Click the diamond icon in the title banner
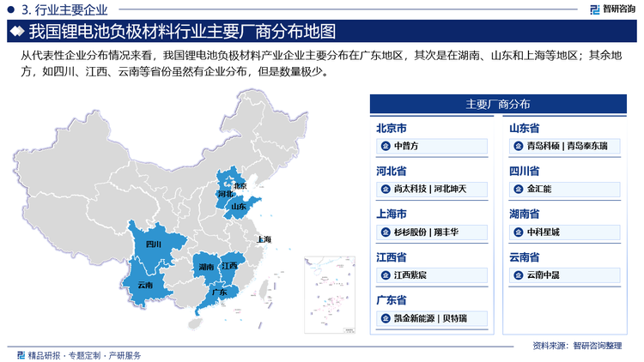 pyautogui.click(x=17, y=31)
